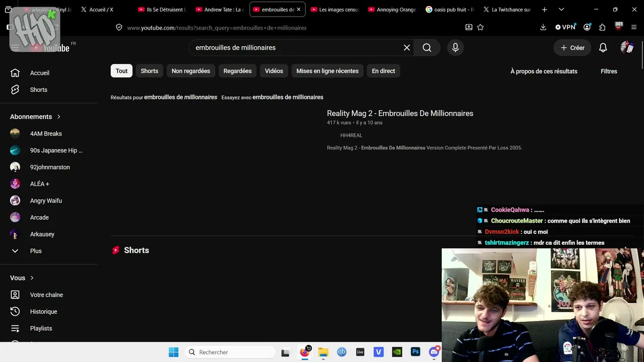Image resolution: width=644 pixels, height=362 pixels.
Task: Open the HH4REAL channel link
Action: pos(351,135)
